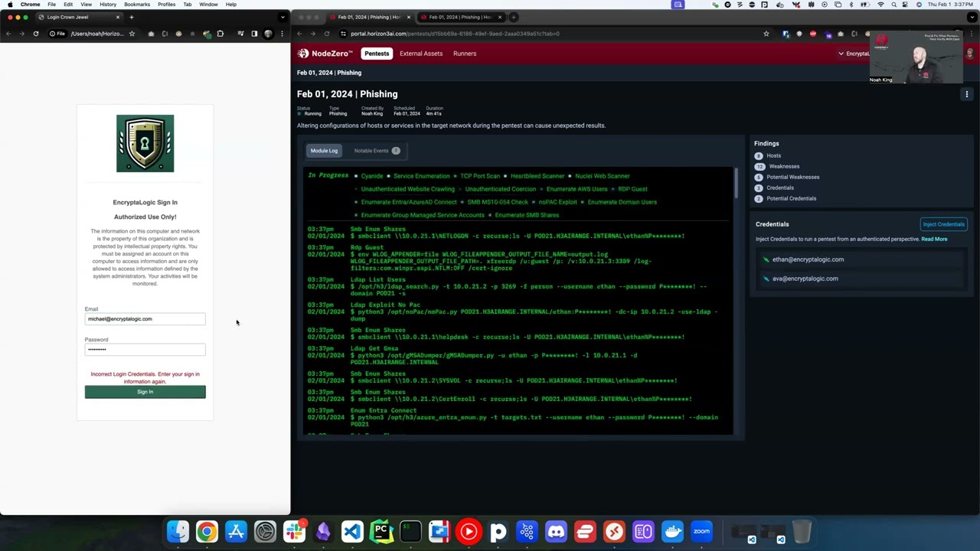Click the Heartbleed Scanner module label
Viewport: 980px width, 551px height.
[x=537, y=176]
